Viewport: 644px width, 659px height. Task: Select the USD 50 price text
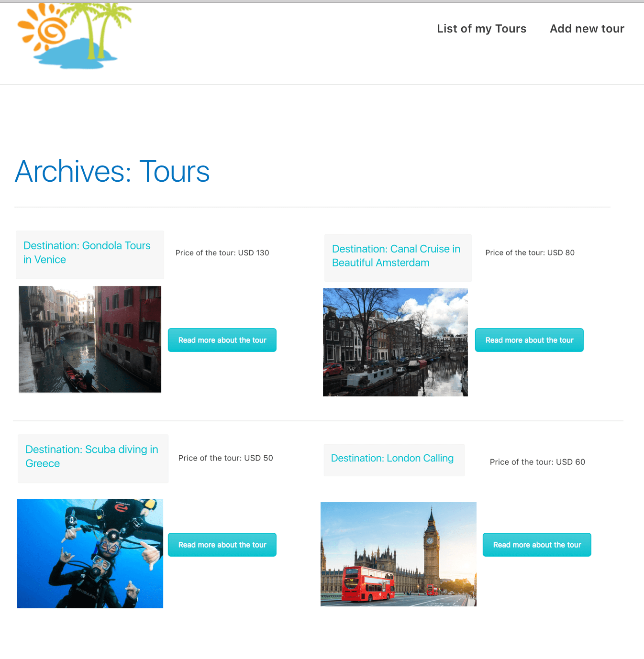point(225,458)
